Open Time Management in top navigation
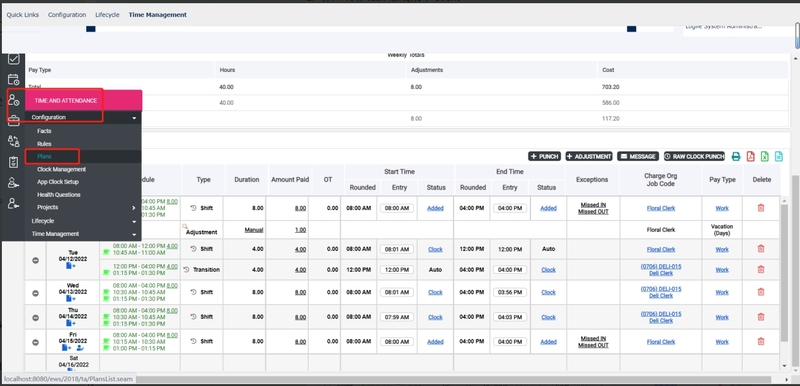Viewport: 800px width, 386px height. tap(158, 15)
